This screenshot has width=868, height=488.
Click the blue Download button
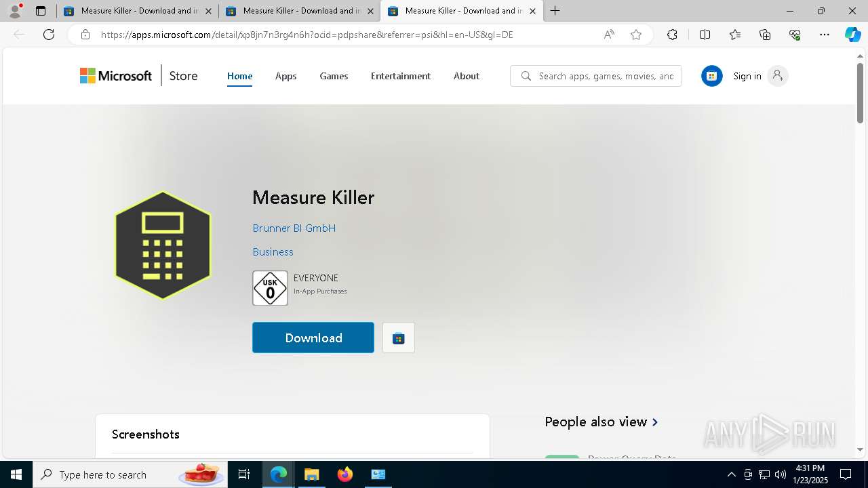coord(313,338)
